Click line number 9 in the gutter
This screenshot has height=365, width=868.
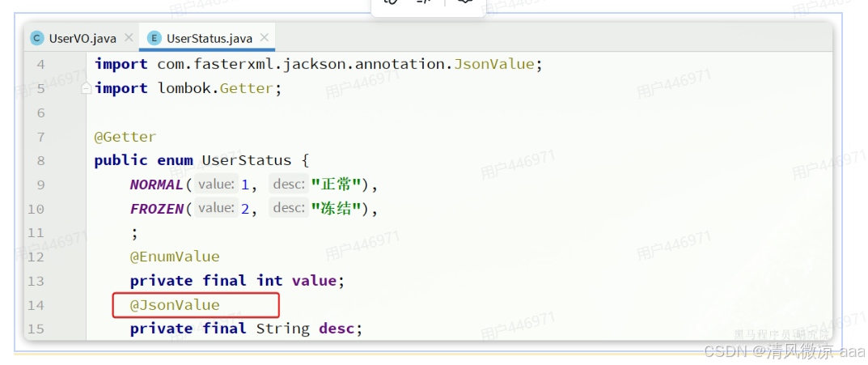41,185
